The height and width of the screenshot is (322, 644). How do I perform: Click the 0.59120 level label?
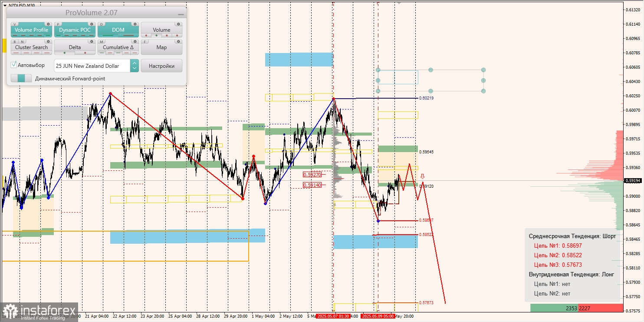426,186
